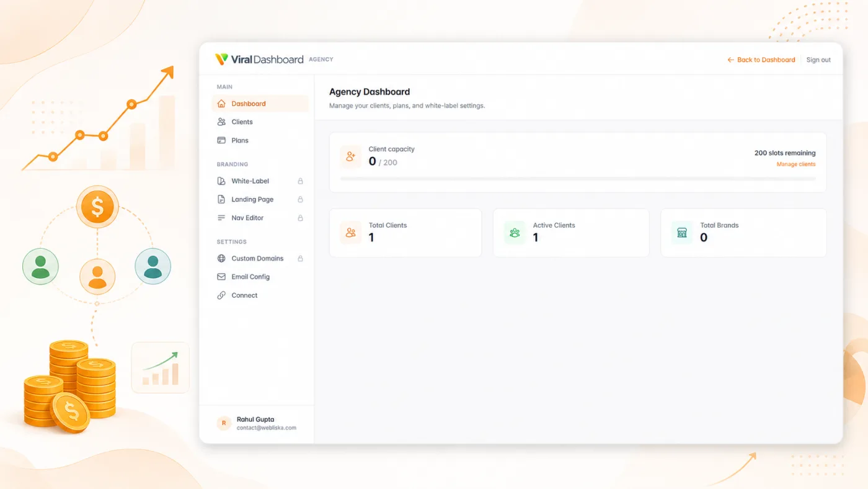Open the Manage clients link
The height and width of the screenshot is (489, 868).
[796, 164]
